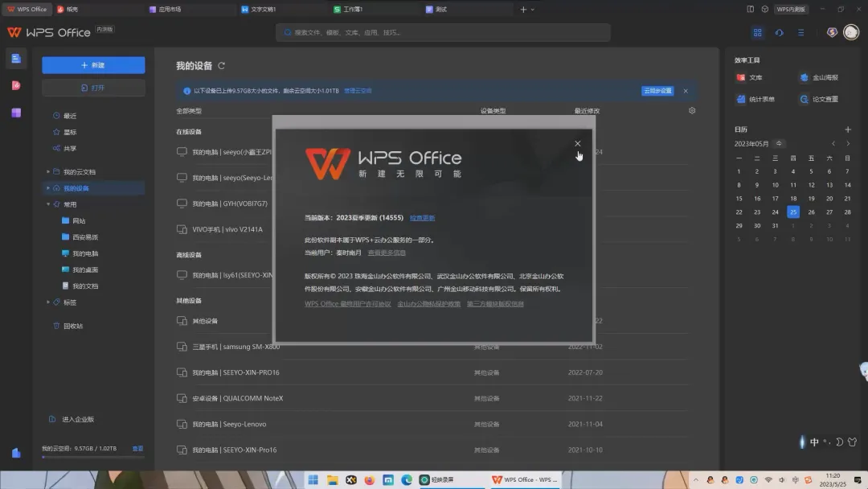Viewport: 868px width, 489px height.
Task: Select calendar date 31
Action: click(x=775, y=225)
